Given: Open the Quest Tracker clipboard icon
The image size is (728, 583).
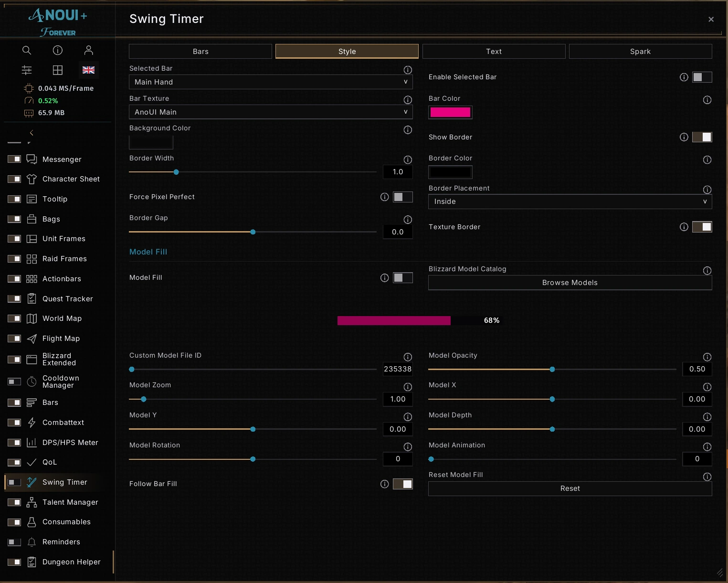Looking at the screenshot, I should tap(32, 298).
